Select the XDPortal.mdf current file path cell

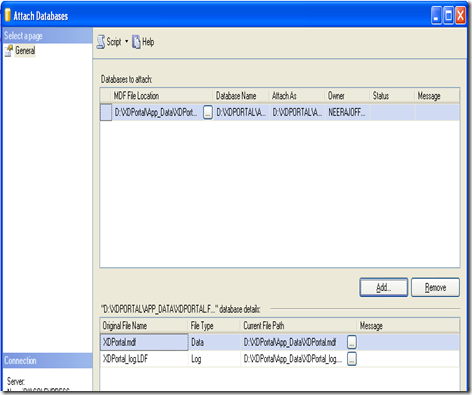pyautogui.click(x=294, y=342)
